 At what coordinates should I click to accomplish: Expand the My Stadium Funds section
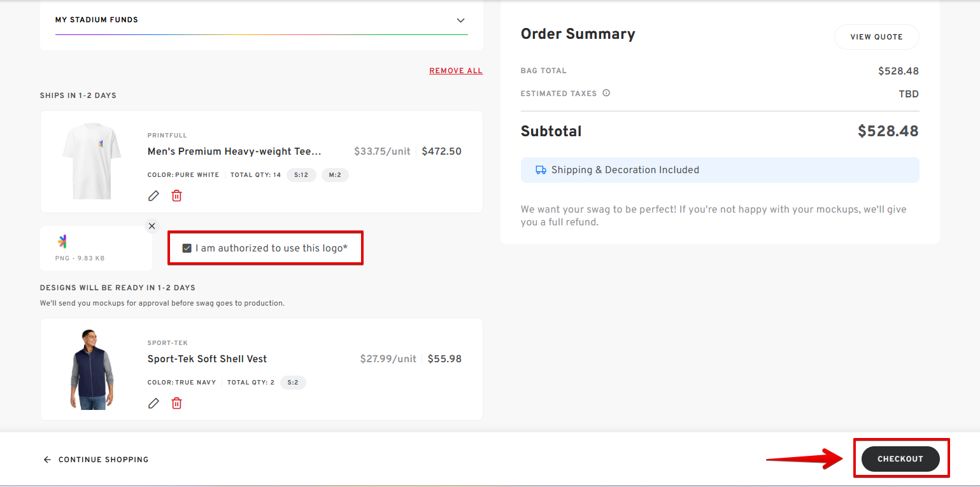[x=460, y=20]
